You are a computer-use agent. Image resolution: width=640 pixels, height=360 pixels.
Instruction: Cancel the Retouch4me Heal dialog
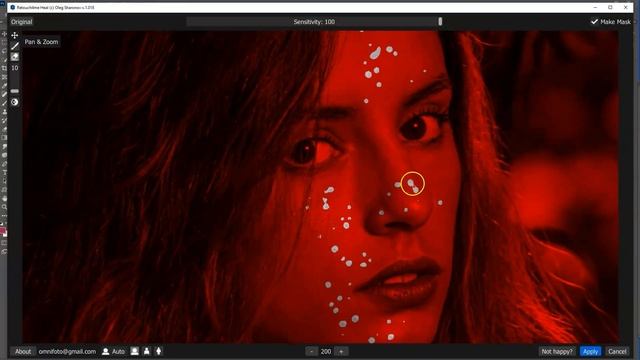[617, 351]
